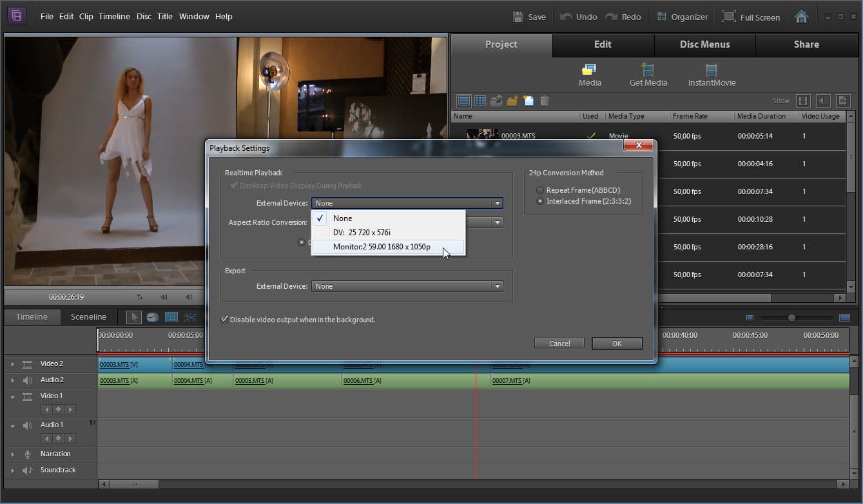Open the Export External Device dropdown
This screenshot has height=504, width=863.
coord(407,286)
